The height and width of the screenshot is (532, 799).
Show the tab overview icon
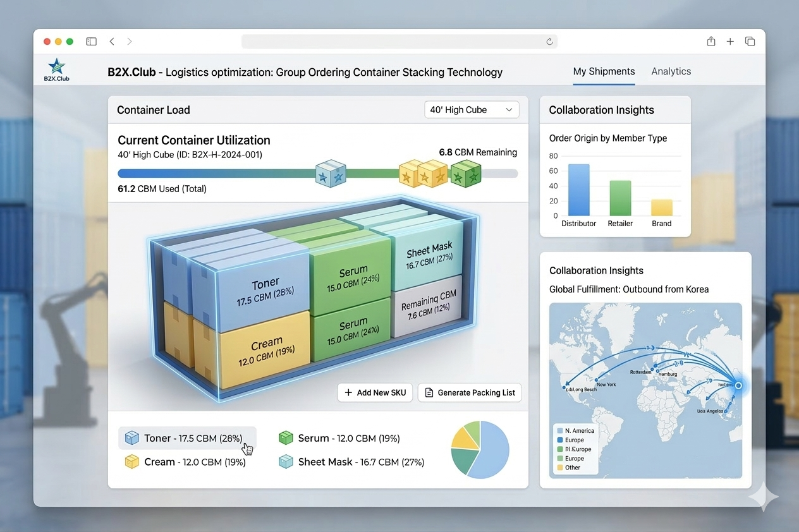pos(750,42)
